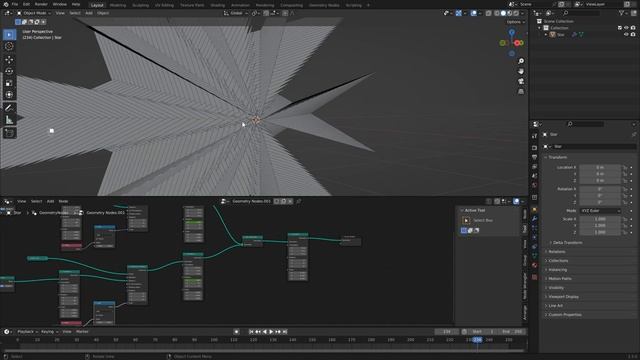Screen dimensions: 640x360
Task: Click the timeline current frame marker
Action: tap(477, 340)
